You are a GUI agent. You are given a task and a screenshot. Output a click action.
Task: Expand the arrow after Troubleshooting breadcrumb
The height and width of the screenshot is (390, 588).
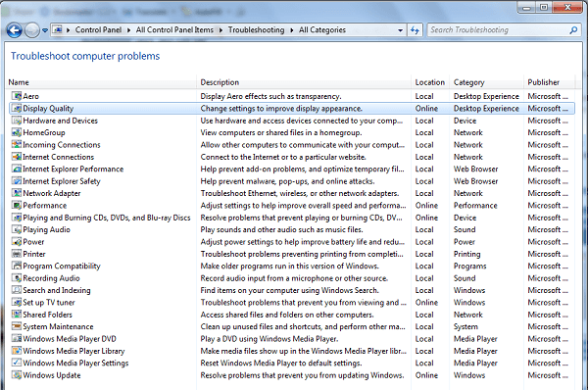[x=292, y=30]
